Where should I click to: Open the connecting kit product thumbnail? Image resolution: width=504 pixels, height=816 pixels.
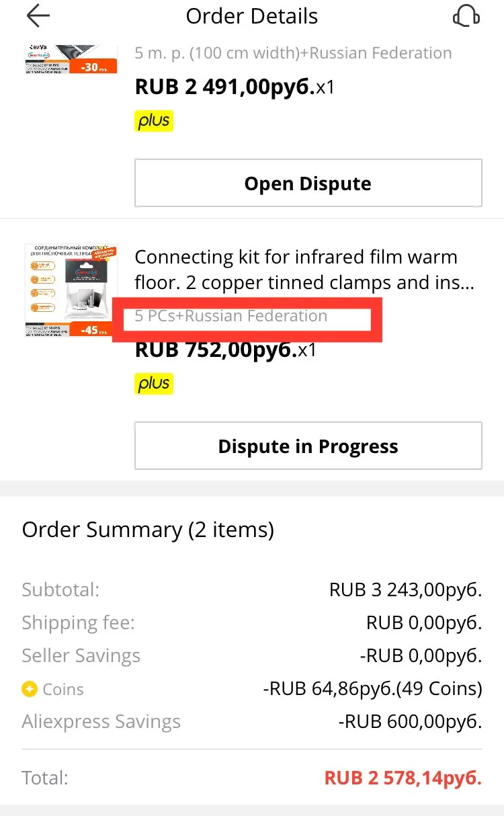click(71, 290)
